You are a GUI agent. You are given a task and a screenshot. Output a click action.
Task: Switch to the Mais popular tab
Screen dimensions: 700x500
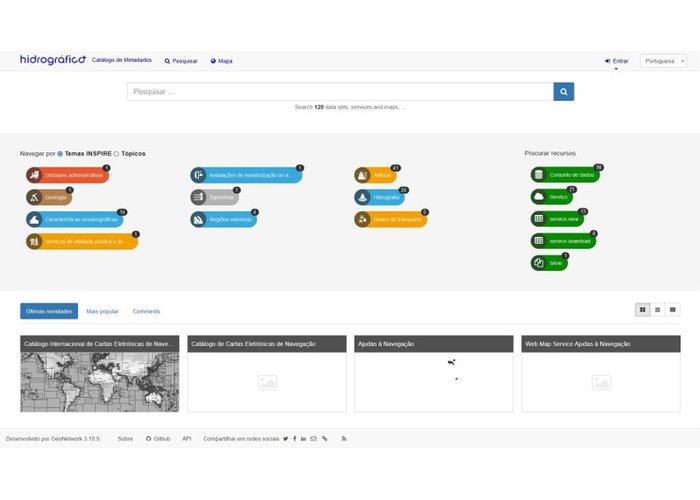[x=104, y=311]
